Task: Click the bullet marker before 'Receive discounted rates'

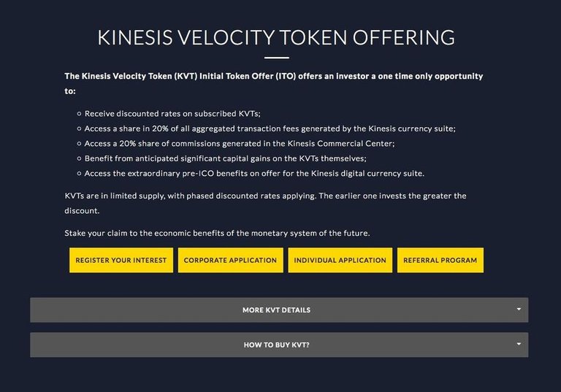Action: click(79, 114)
